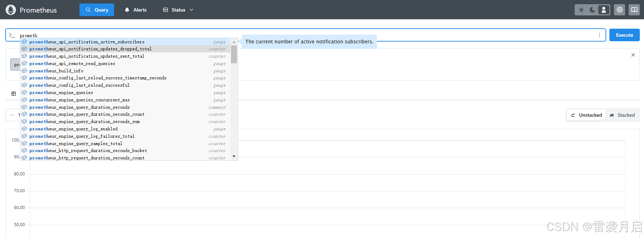This screenshot has width=644, height=238.
Task: Click the expression prompt icon
Action: click(x=12, y=35)
